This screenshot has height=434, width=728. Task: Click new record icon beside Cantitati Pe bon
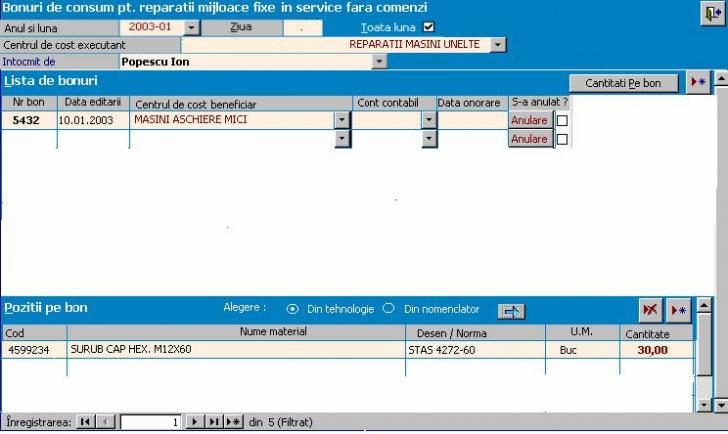click(699, 83)
